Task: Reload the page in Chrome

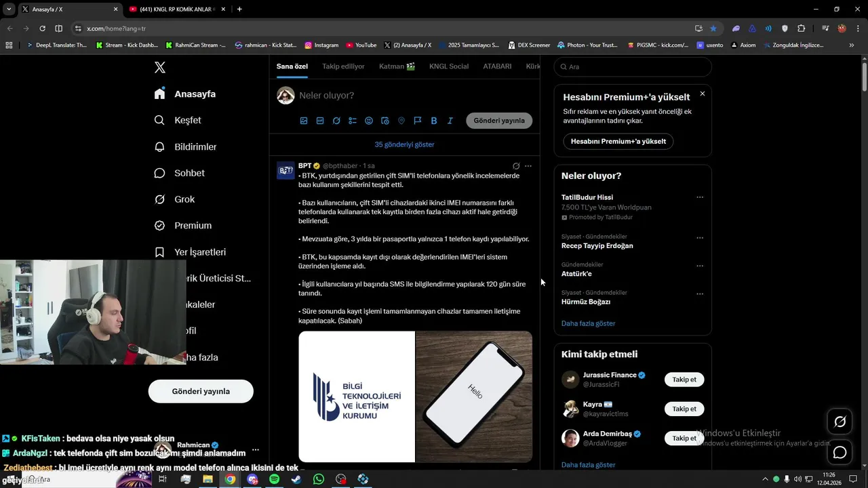Action: [x=42, y=28]
